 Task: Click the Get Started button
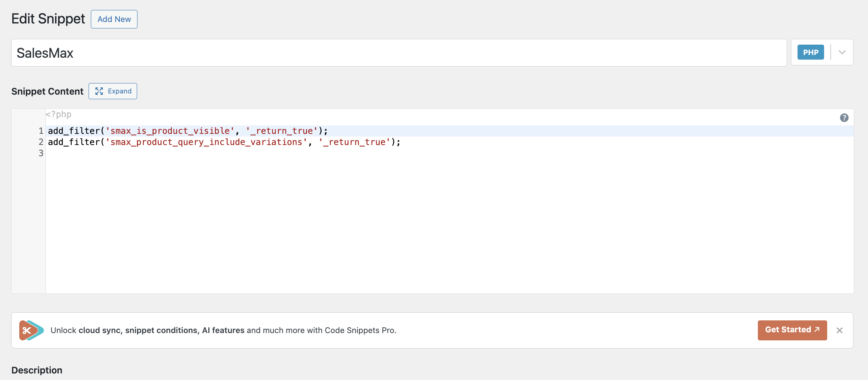(x=792, y=330)
